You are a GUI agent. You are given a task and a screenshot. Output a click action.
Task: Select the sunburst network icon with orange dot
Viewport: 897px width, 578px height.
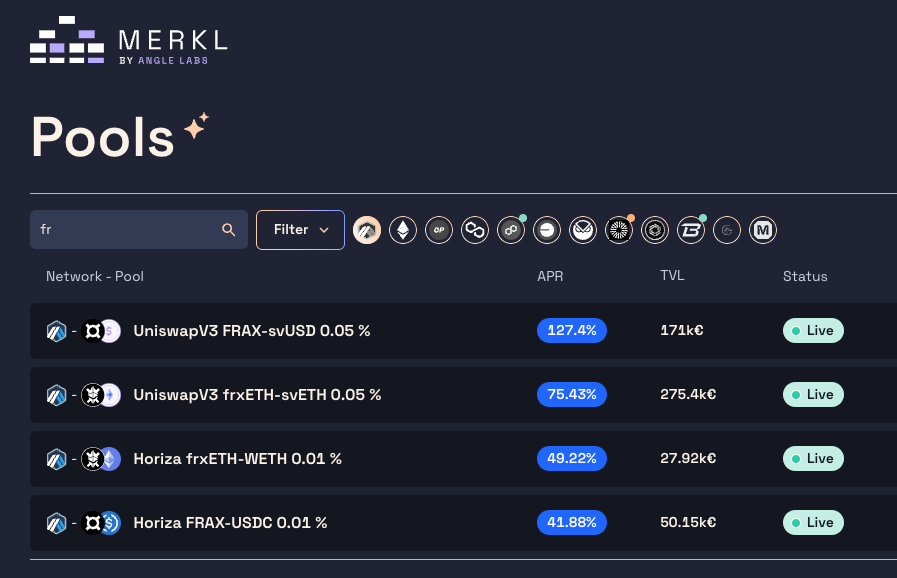tap(619, 230)
